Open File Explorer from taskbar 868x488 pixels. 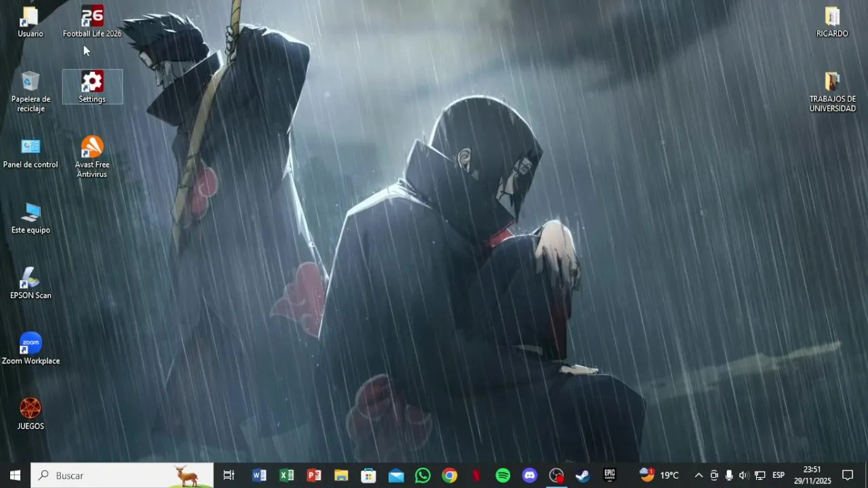(x=341, y=475)
